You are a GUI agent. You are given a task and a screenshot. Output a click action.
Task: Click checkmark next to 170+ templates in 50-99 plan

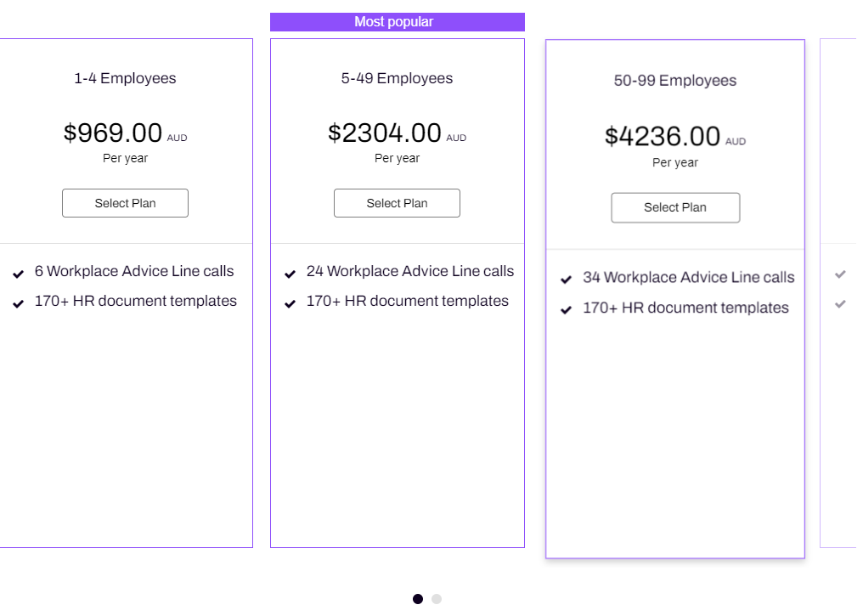pyautogui.click(x=566, y=310)
